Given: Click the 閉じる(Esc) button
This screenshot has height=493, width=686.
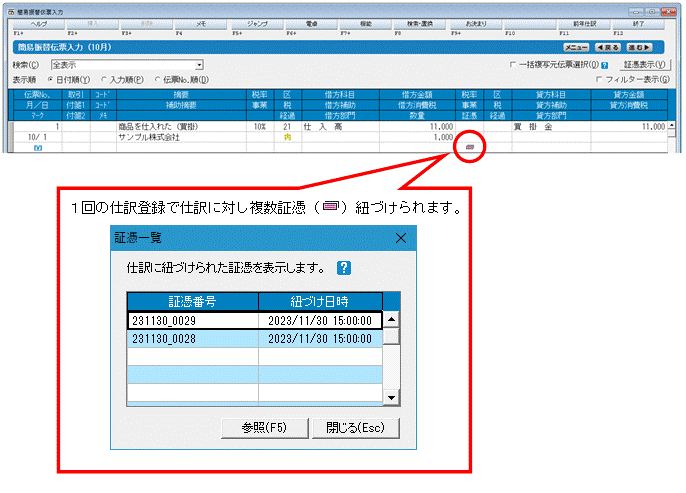Looking at the screenshot, I should click(x=355, y=428).
